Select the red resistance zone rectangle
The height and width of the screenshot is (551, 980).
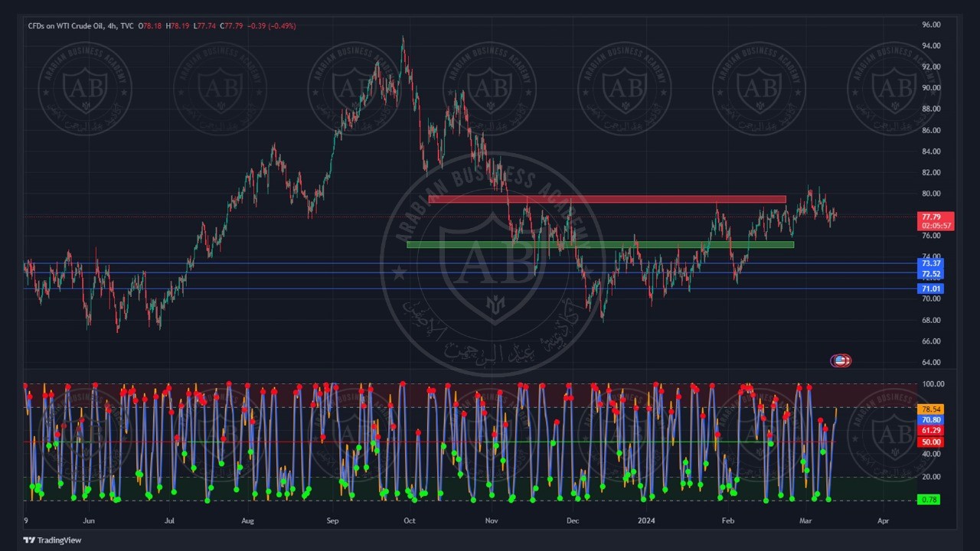[x=607, y=200]
